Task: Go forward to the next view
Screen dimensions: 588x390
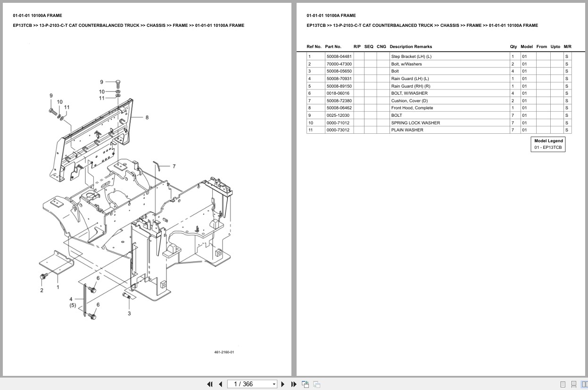Action: (316, 384)
